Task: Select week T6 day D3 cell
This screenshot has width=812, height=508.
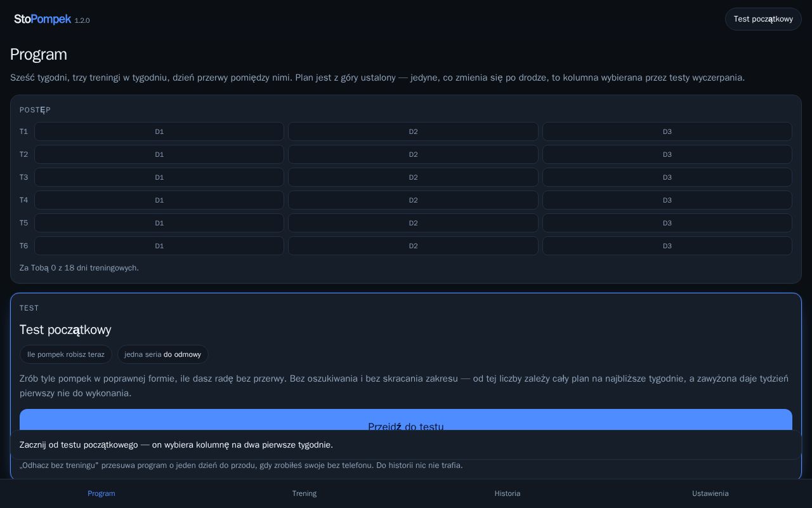Action: tap(667, 246)
